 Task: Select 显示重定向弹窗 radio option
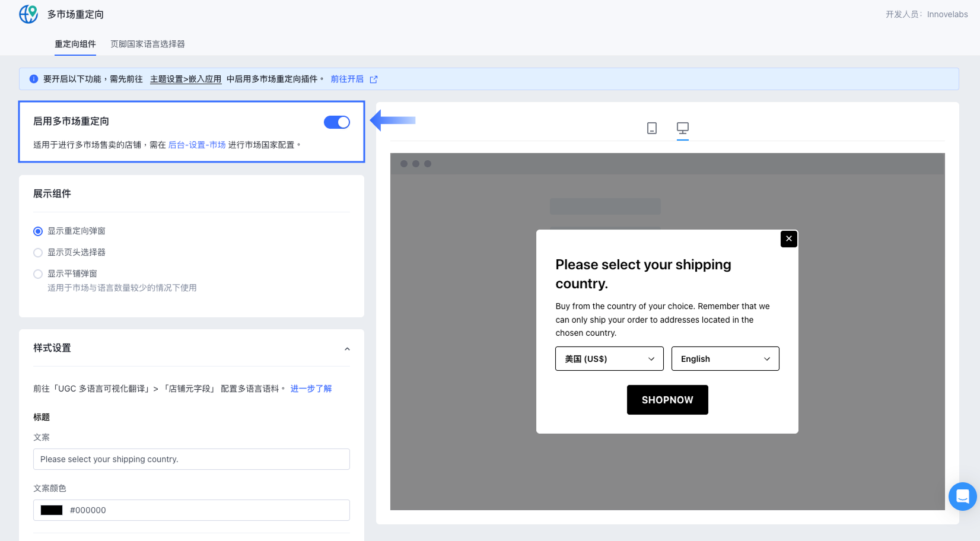[x=38, y=231]
